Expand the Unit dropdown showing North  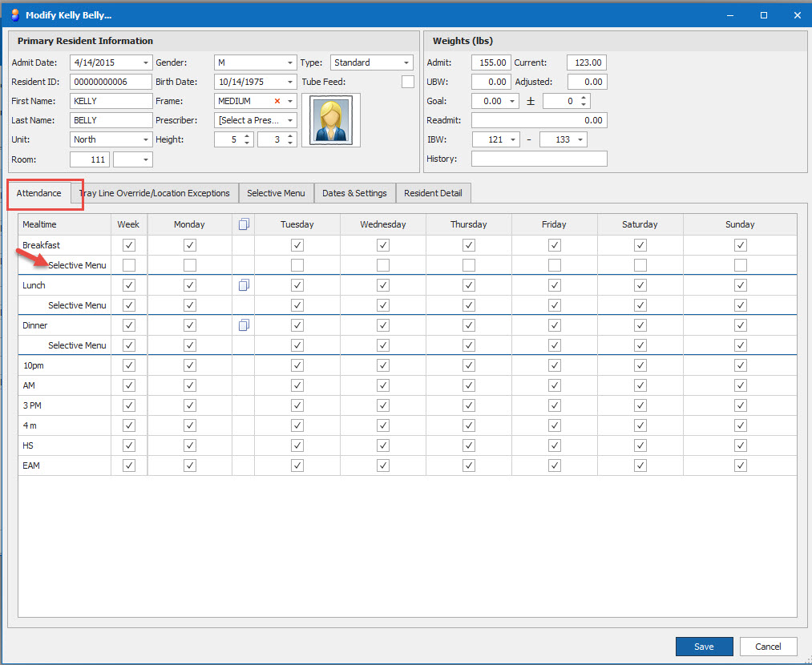tap(145, 139)
